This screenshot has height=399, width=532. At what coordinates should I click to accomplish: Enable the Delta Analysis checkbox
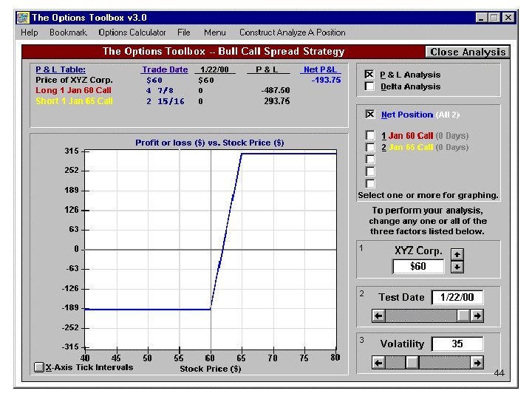(x=369, y=86)
